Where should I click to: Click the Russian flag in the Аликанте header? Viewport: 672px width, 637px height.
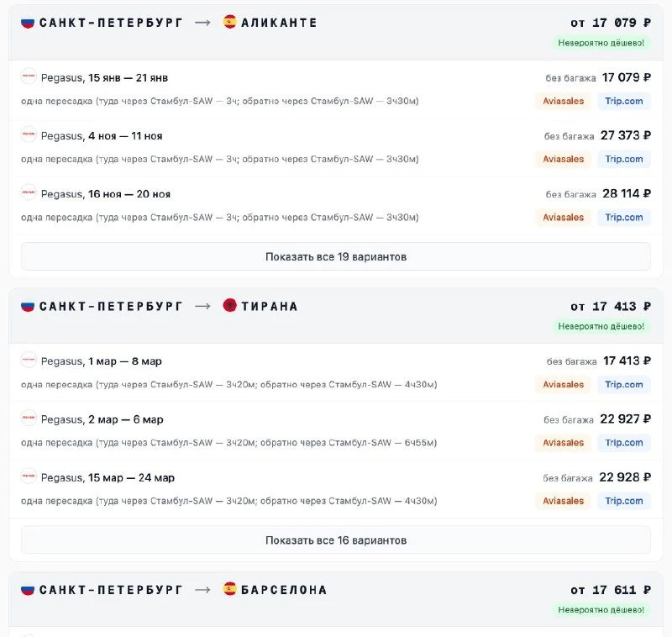coord(28,23)
